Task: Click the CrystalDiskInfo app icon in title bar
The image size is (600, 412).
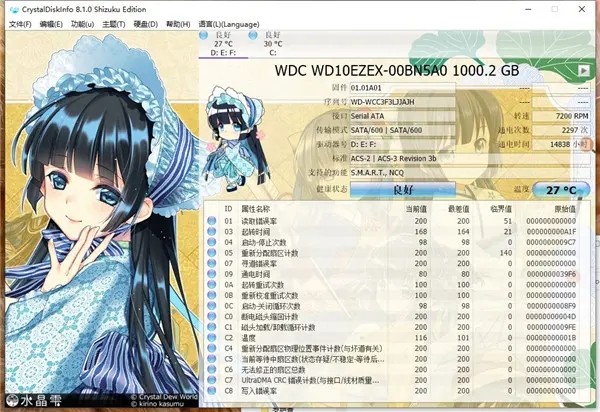Action: (x=10, y=7)
